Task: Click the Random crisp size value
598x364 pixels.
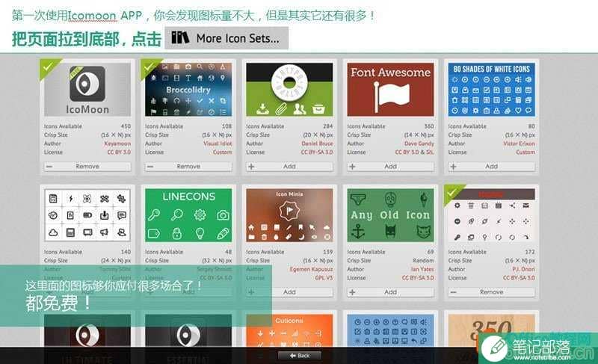Action: pos(423,261)
